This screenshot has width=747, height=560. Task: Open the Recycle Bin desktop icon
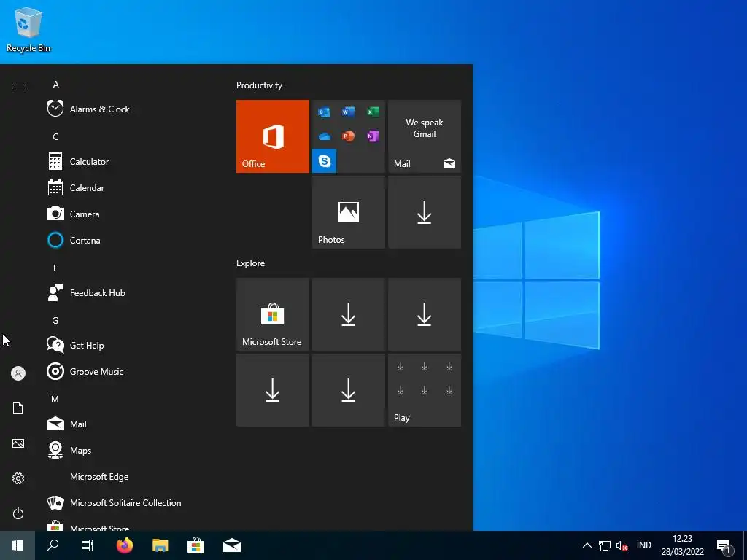pyautogui.click(x=28, y=29)
